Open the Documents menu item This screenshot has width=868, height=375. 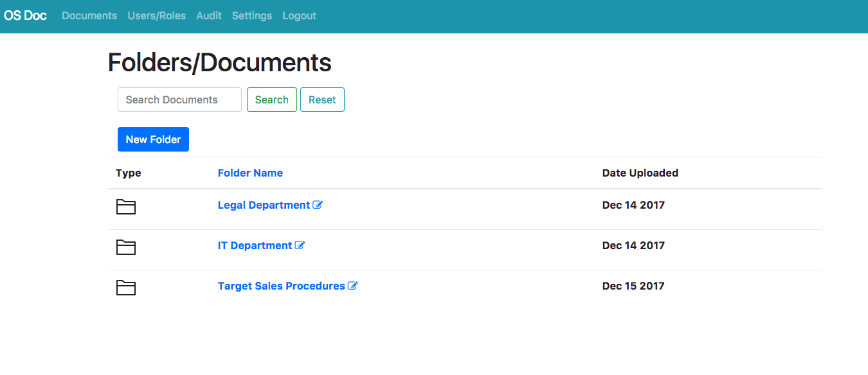pyautogui.click(x=89, y=15)
